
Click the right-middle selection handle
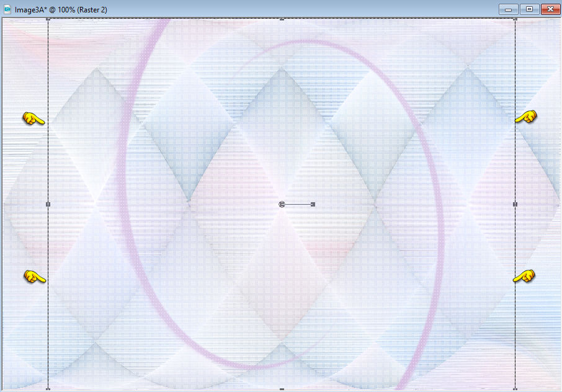(x=515, y=204)
